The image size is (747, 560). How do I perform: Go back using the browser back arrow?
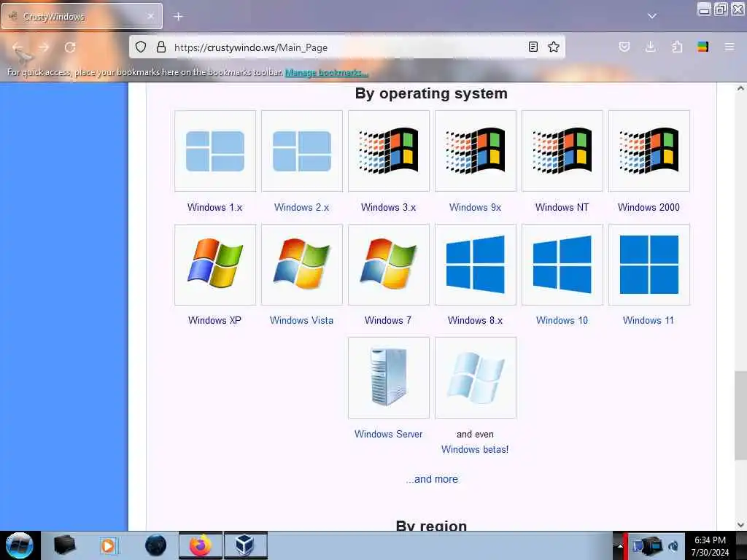[x=18, y=47]
